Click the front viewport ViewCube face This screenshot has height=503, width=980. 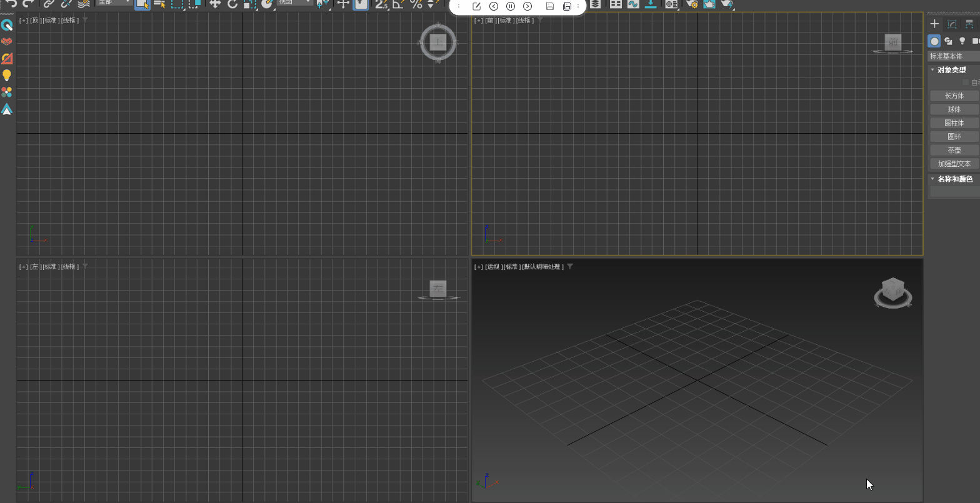point(893,42)
